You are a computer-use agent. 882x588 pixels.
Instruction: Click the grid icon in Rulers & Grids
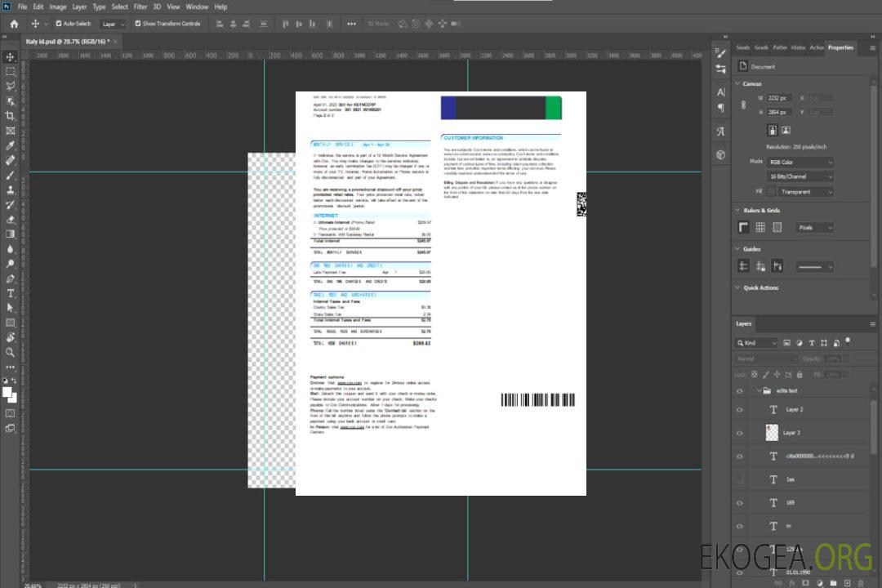click(760, 228)
